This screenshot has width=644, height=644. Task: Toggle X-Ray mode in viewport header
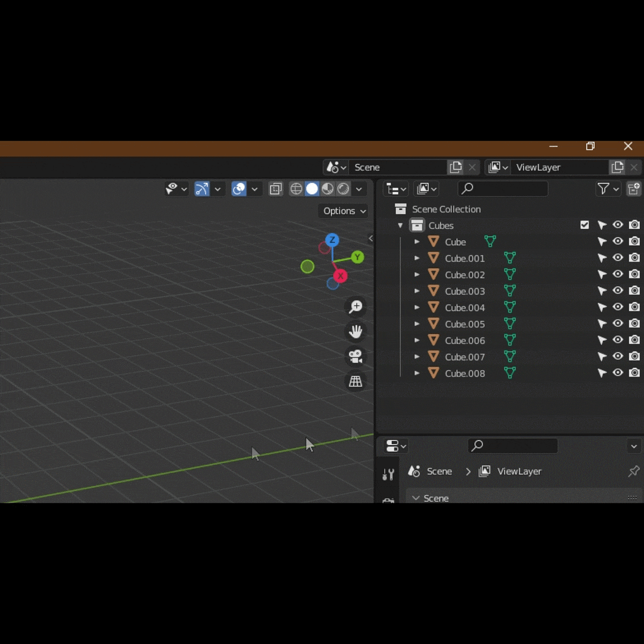tap(275, 189)
